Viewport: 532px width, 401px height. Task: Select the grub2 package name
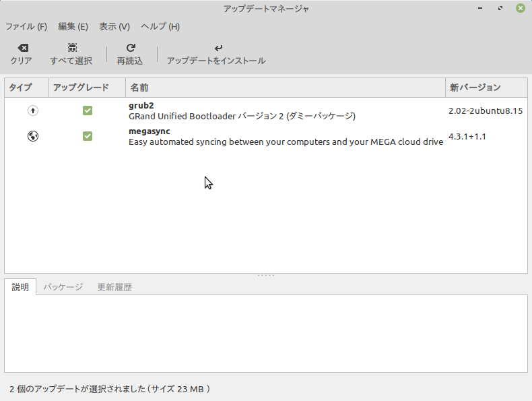[141, 106]
